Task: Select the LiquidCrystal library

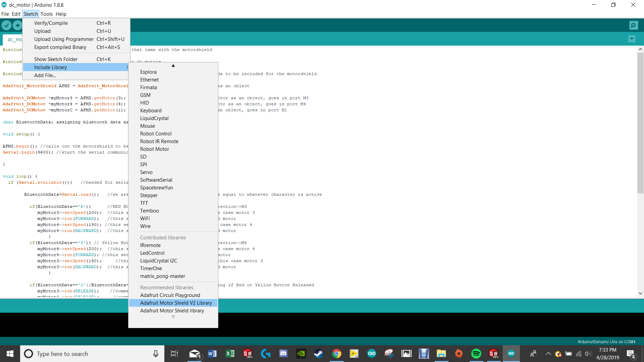Action: tap(154, 118)
